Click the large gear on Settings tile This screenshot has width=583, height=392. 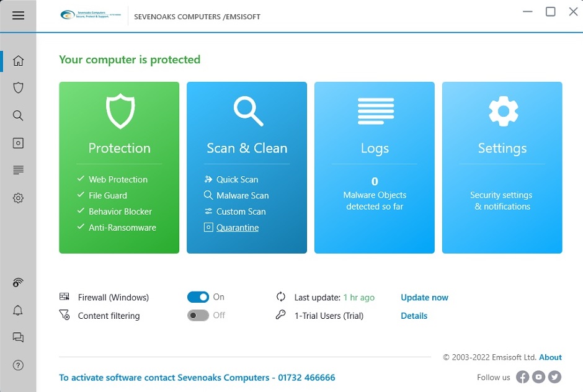coord(503,111)
